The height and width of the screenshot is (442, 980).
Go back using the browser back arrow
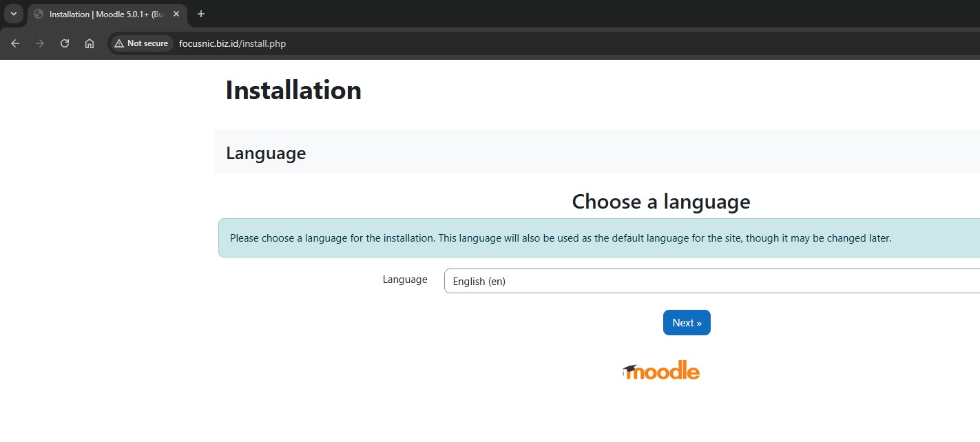(15, 43)
